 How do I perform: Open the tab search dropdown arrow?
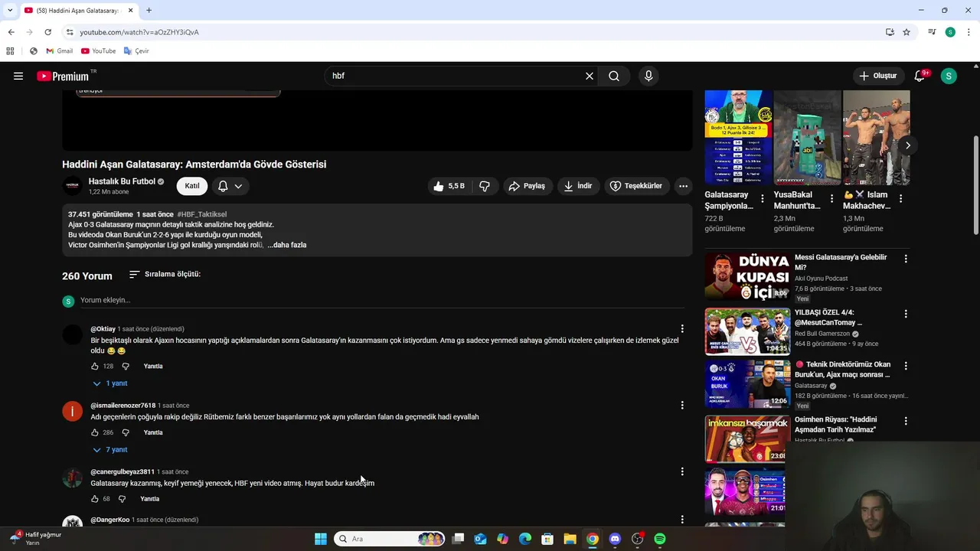[10, 11]
